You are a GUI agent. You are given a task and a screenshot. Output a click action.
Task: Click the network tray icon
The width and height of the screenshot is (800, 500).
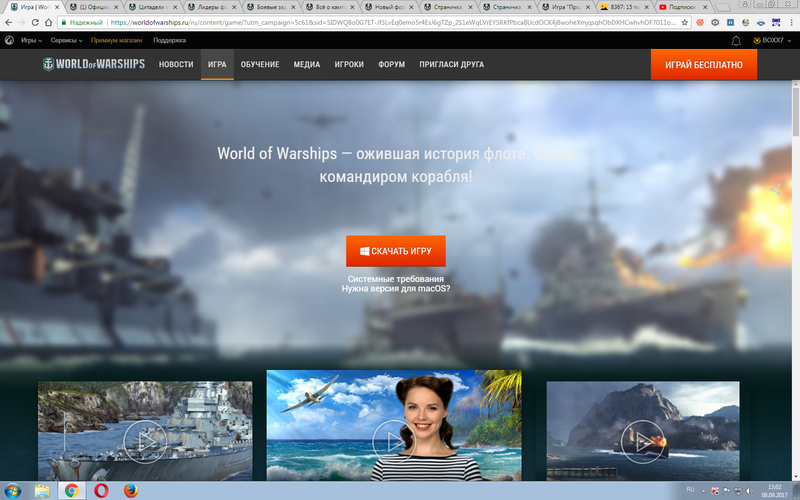(738, 491)
